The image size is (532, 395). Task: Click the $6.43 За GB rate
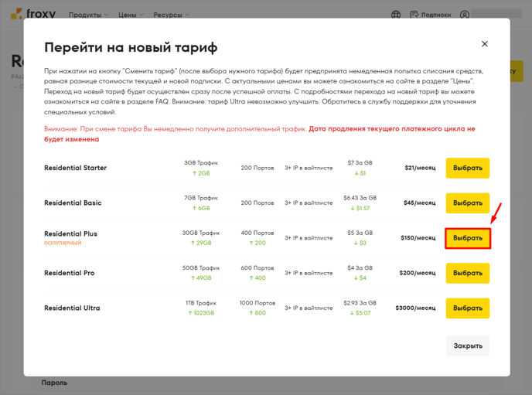click(x=360, y=198)
